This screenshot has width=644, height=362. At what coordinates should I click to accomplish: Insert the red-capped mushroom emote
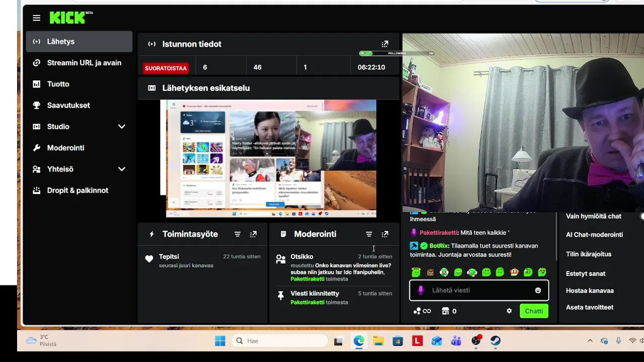click(x=514, y=273)
